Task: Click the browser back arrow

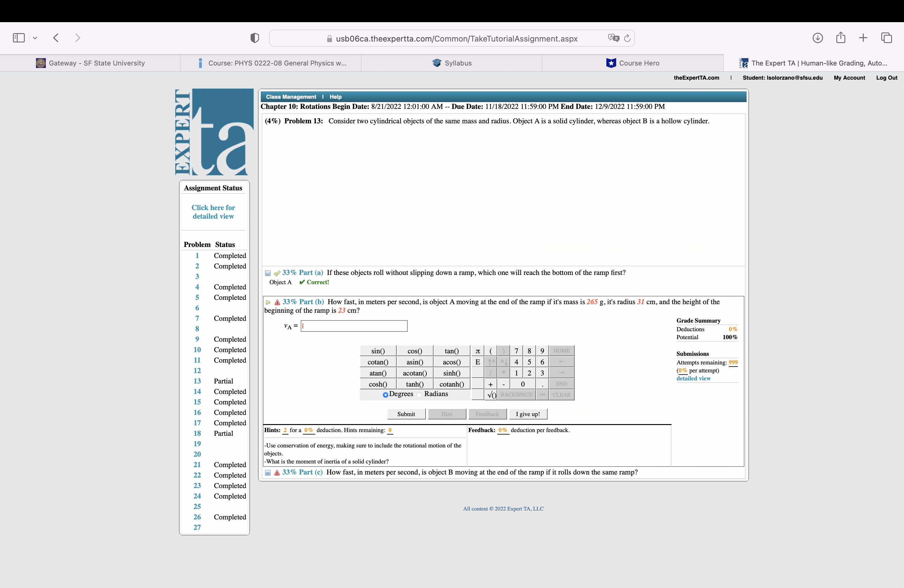Action: 56,38
